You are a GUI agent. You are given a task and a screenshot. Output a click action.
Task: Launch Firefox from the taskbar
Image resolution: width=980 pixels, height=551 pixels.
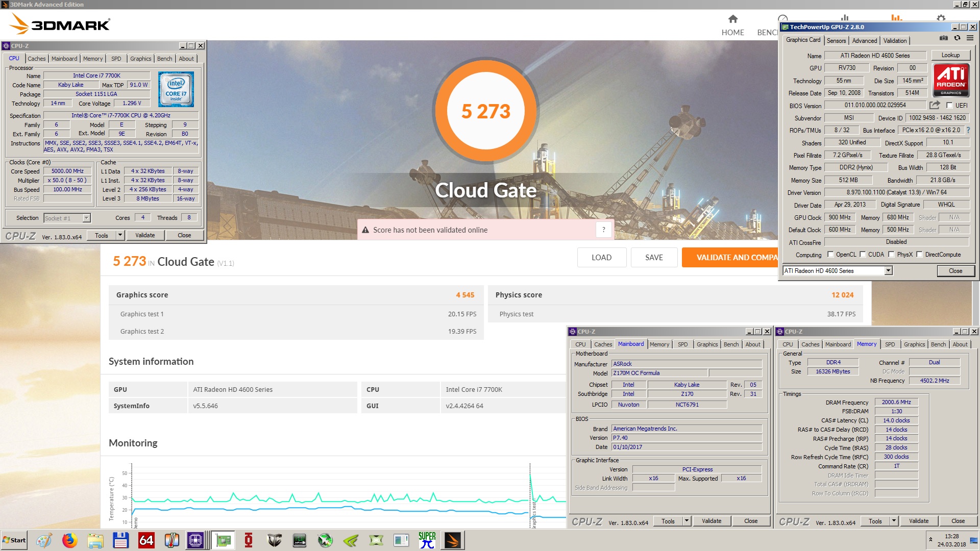[x=69, y=540]
